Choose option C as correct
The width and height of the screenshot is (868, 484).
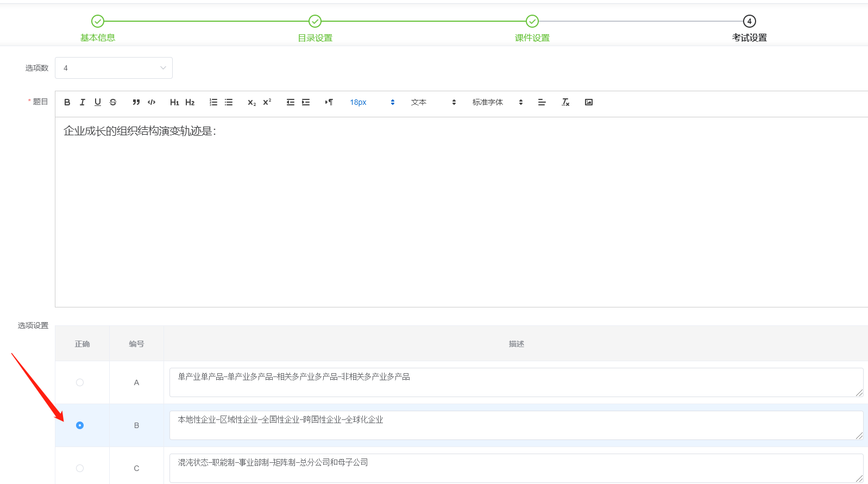[80, 468]
